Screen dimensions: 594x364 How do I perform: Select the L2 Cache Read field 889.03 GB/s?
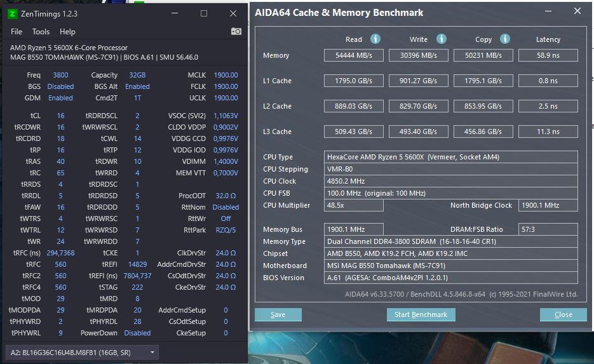(x=353, y=106)
